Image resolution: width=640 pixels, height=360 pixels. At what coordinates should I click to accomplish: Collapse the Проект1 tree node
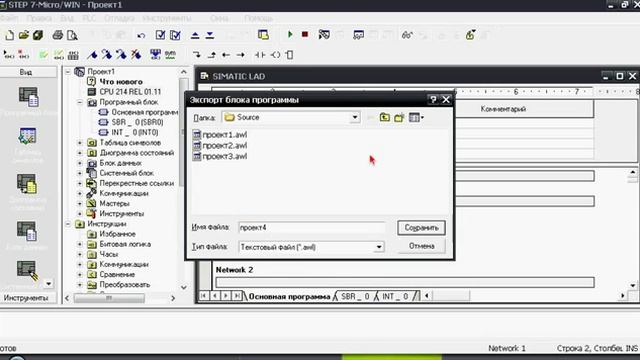(x=68, y=72)
